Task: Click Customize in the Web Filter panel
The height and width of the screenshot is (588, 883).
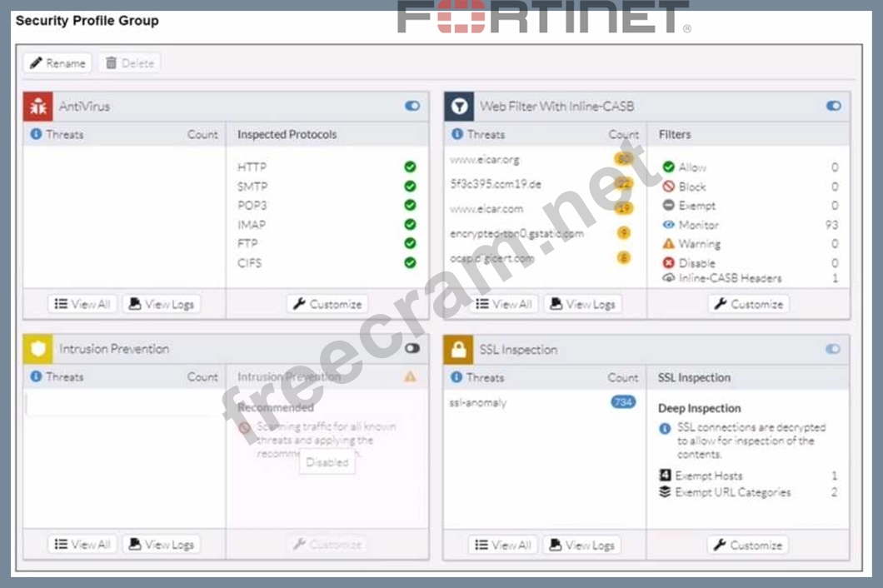Action: [x=747, y=304]
